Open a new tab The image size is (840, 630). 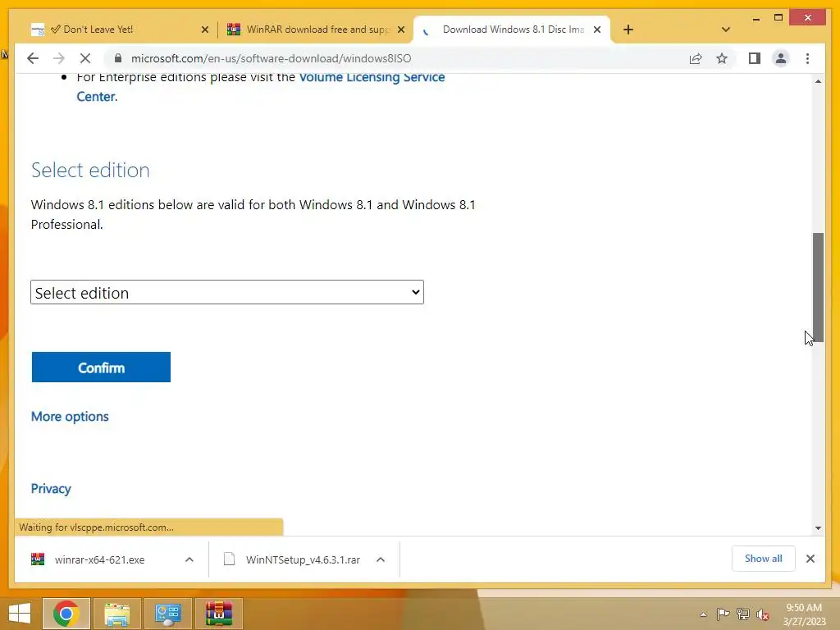(x=628, y=30)
